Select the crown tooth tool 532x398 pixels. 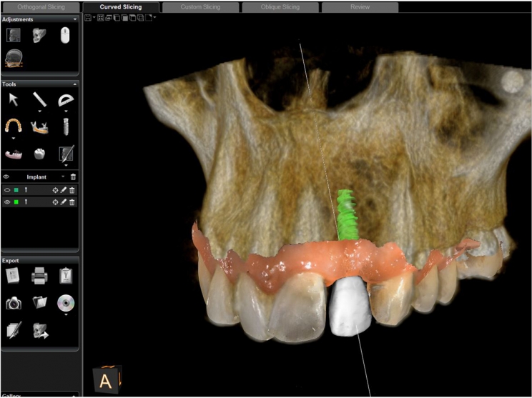pos(40,154)
